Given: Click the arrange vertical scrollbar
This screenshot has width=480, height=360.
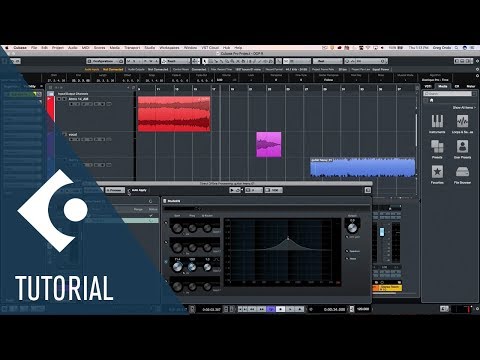Looking at the screenshot, I should [x=416, y=130].
